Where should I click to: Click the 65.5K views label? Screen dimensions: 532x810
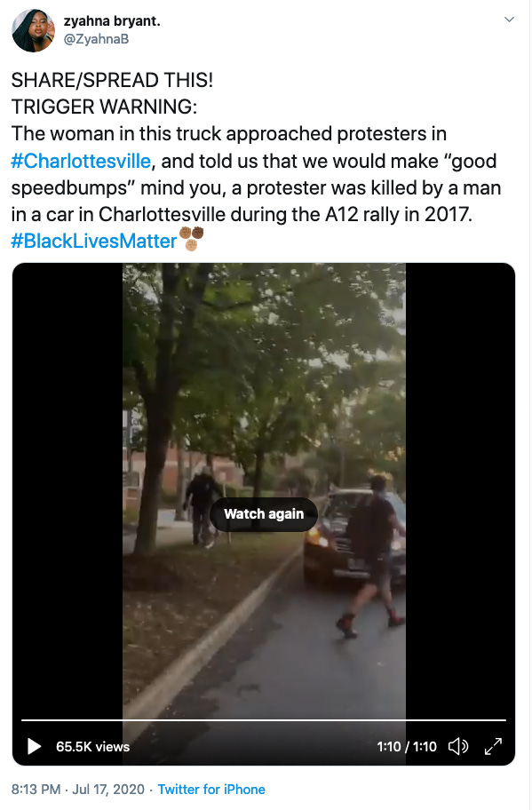tap(93, 746)
